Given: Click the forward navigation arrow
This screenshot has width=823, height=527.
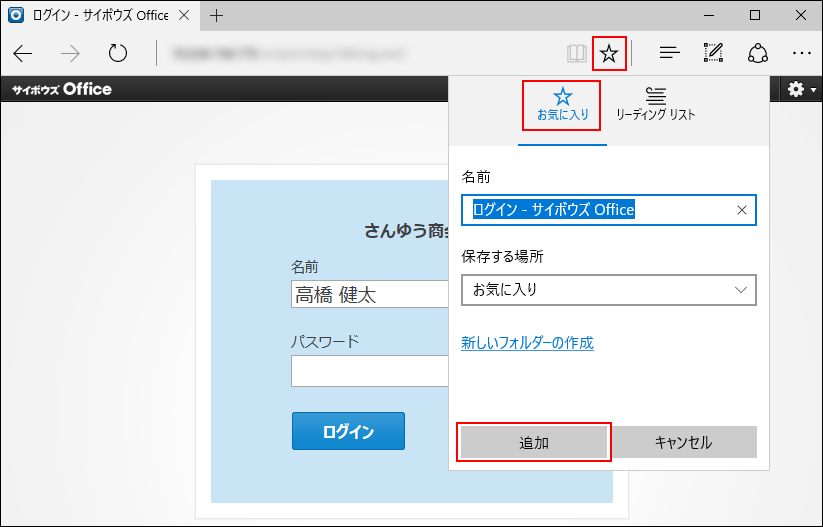Looking at the screenshot, I should (70, 54).
